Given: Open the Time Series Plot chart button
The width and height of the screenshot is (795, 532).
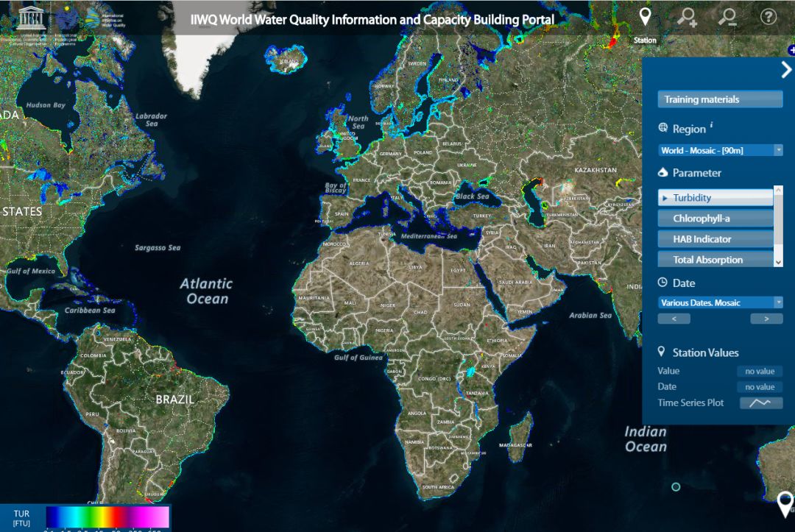Looking at the screenshot, I should 761,402.
